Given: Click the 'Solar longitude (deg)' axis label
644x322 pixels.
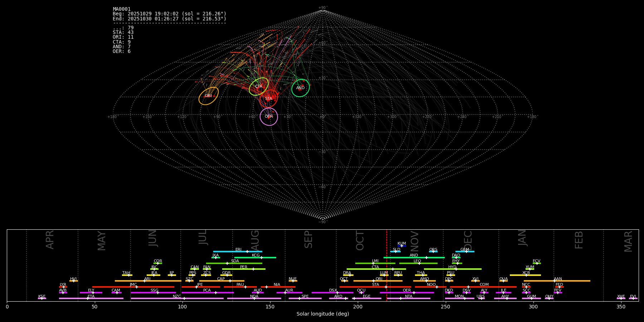Looking at the screenshot, I should [x=323, y=314].
